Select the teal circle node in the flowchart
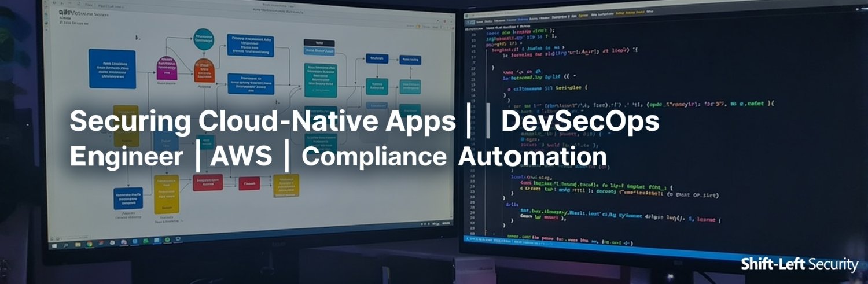Viewport: 868px width, 284px height. point(203,38)
